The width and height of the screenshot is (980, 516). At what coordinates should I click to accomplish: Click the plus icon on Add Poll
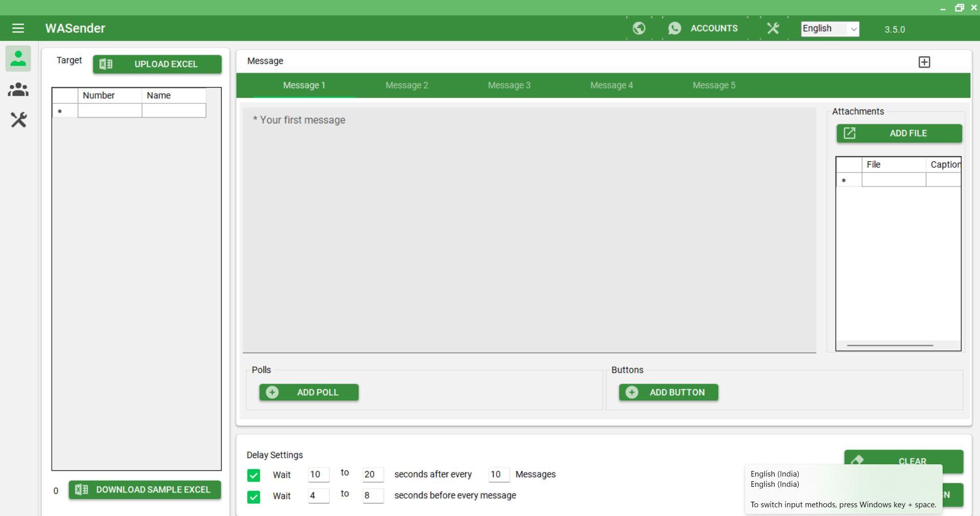point(272,392)
